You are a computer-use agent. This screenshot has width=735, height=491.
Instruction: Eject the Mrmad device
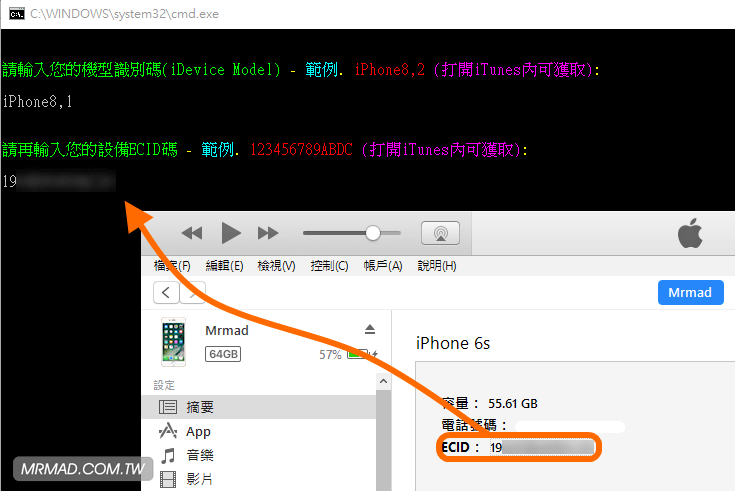(369, 330)
